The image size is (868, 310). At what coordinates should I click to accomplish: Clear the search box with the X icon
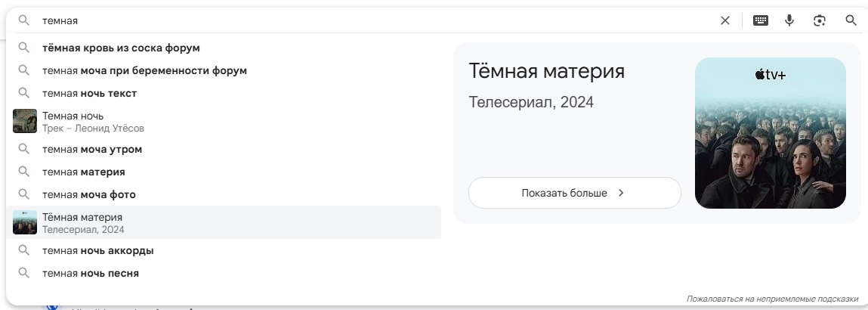click(x=724, y=20)
